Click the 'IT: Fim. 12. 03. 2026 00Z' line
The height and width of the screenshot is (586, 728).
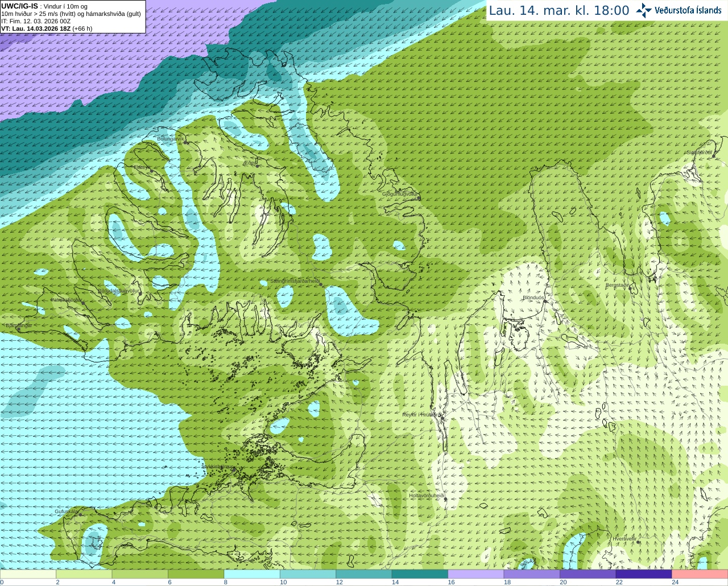36,21
